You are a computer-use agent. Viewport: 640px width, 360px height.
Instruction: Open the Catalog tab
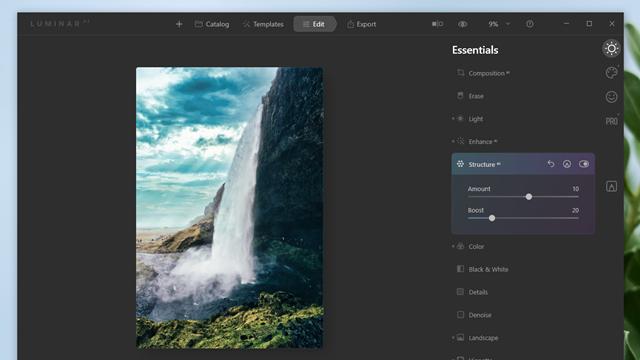pos(212,24)
